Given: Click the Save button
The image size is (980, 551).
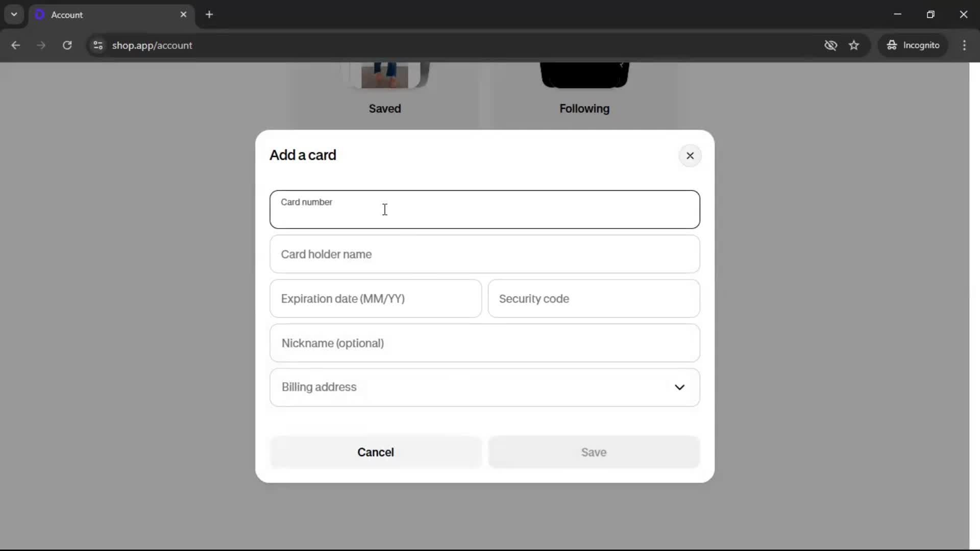Looking at the screenshot, I should (594, 452).
